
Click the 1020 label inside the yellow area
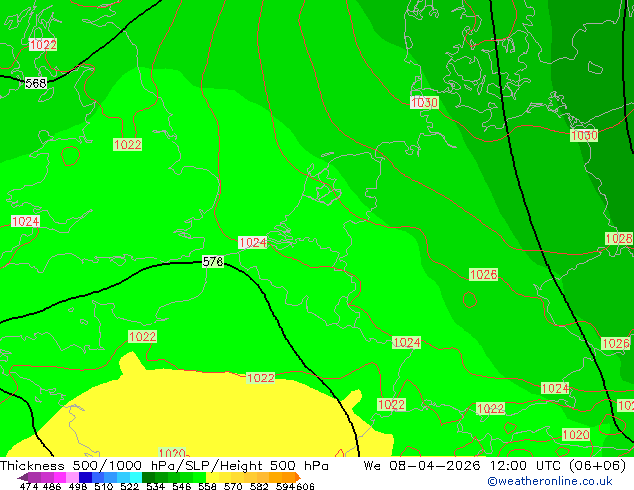(173, 453)
